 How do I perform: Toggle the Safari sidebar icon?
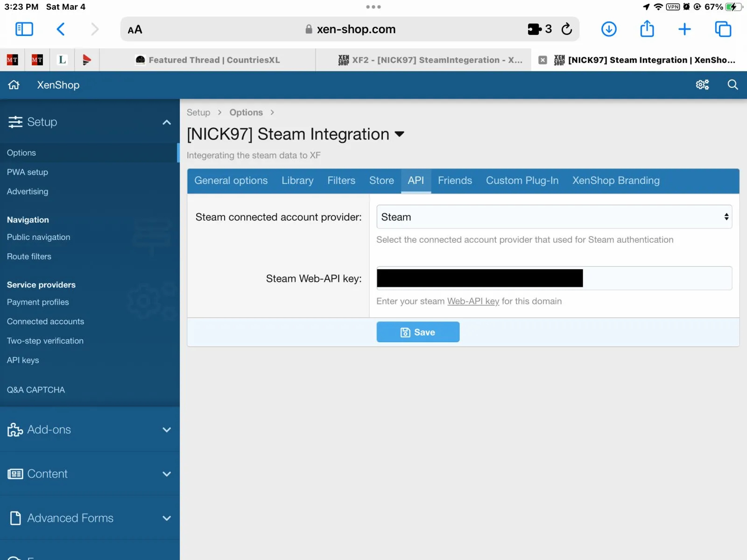24,29
